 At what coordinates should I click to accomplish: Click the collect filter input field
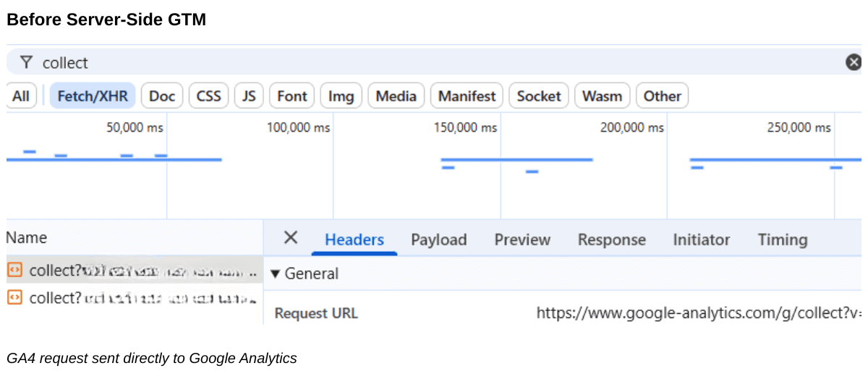pyautogui.click(x=434, y=62)
